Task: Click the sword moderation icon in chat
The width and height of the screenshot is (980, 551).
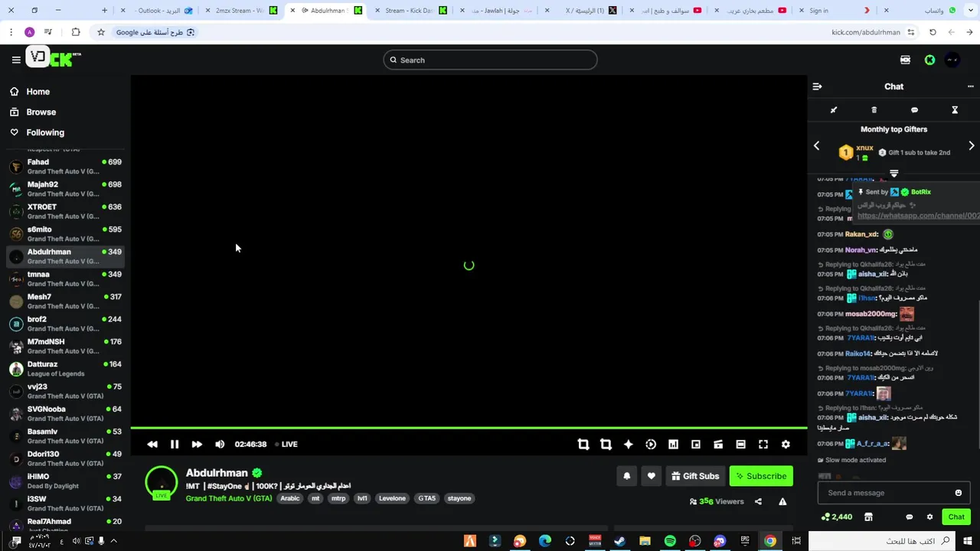Action: pos(834,110)
